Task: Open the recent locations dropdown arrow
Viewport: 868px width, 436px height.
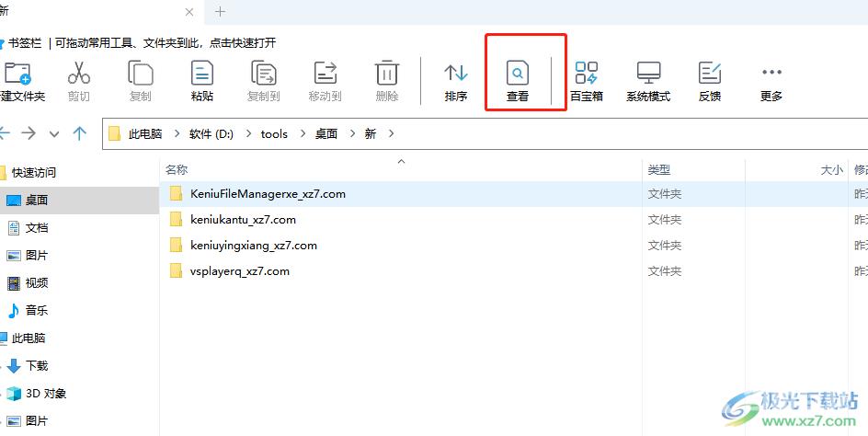Action: 54,134
